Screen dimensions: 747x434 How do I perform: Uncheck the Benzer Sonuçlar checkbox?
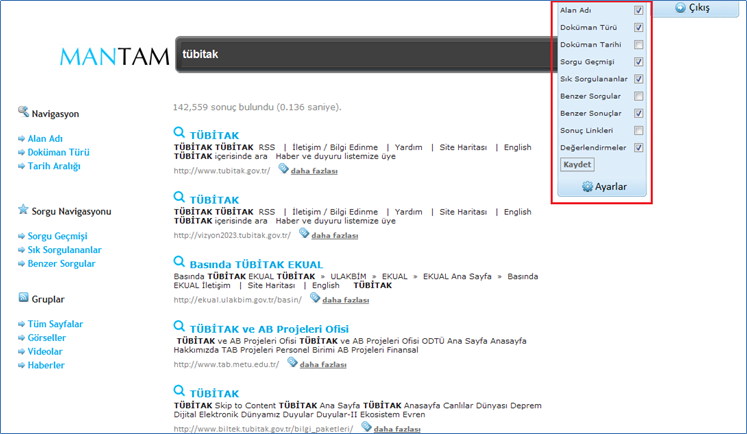click(x=638, y=113)
